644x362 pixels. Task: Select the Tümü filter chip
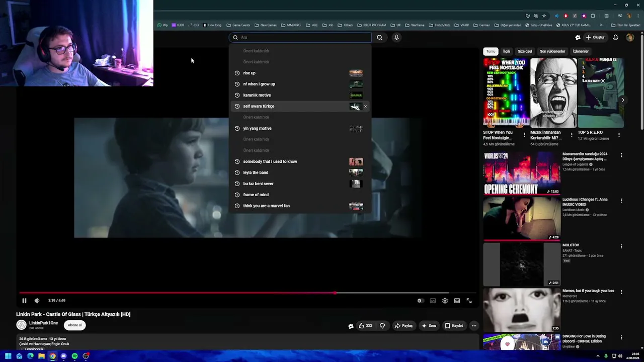[x=491, y=51]
